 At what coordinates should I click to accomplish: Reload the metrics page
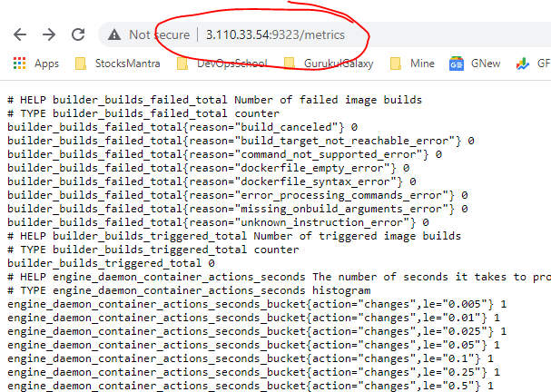pyautogui.click(x=78, y=34)
